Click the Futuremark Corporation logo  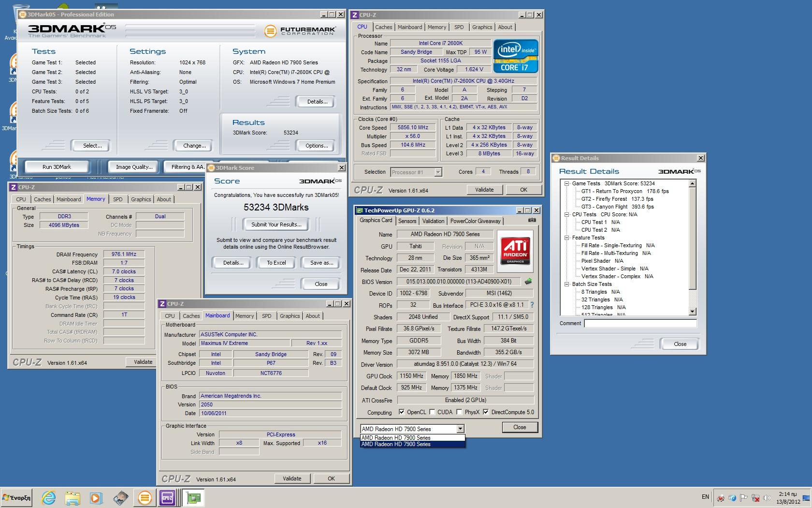click(x=300, y=31)
